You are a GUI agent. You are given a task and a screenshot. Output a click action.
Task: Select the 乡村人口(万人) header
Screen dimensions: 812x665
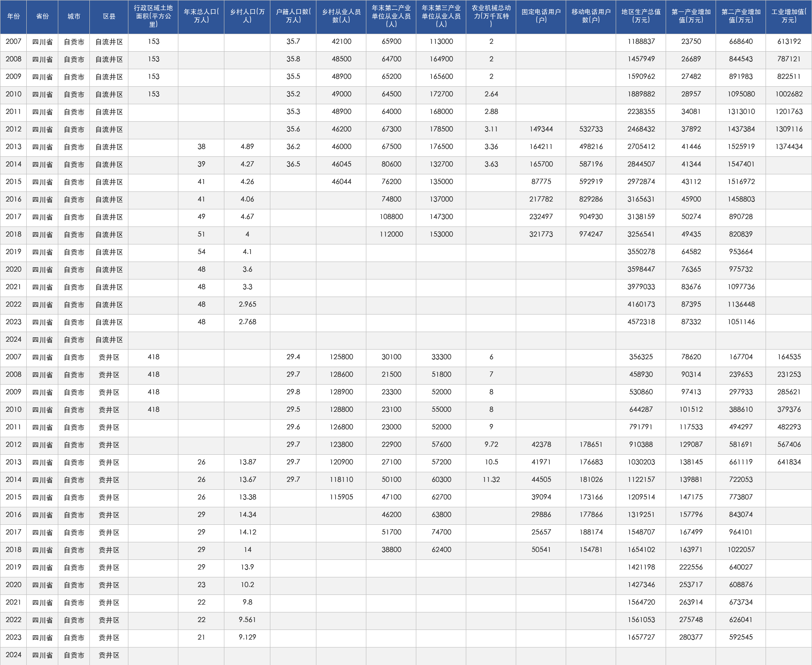247,17
